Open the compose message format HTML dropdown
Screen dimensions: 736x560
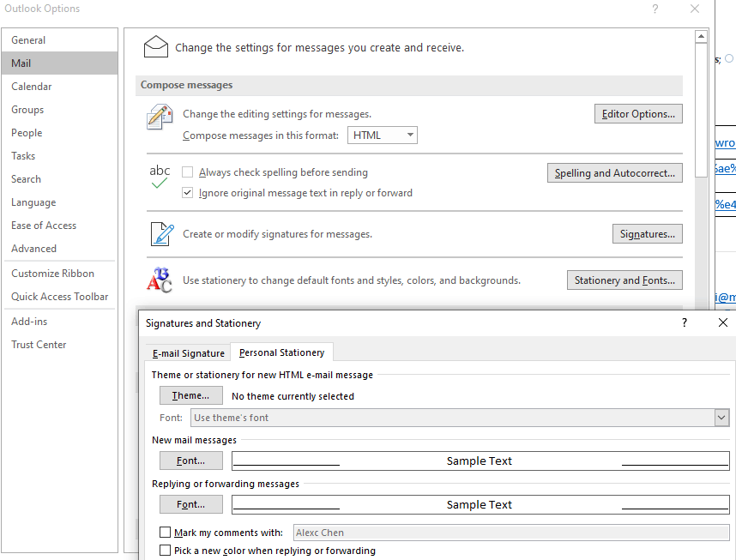click(382, 135)
